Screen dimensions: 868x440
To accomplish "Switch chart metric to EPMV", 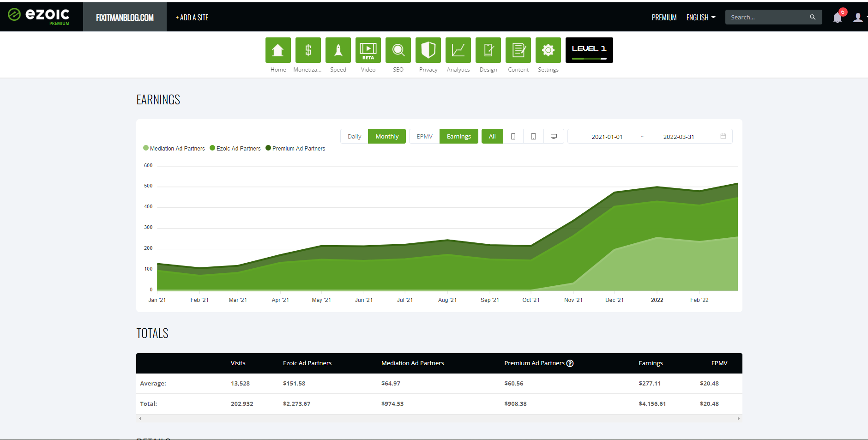I will (424, 136).
